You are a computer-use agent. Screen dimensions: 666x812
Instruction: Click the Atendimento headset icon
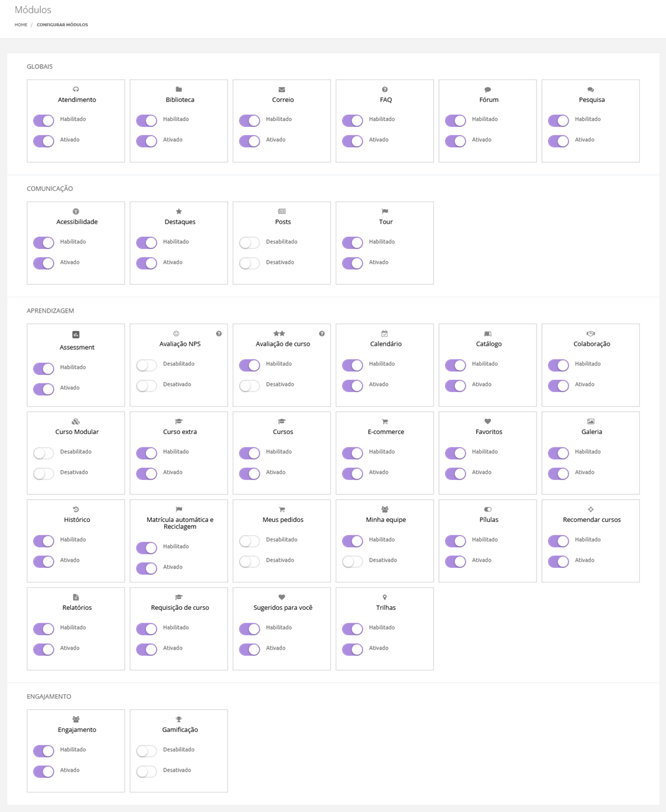[76, 90]
